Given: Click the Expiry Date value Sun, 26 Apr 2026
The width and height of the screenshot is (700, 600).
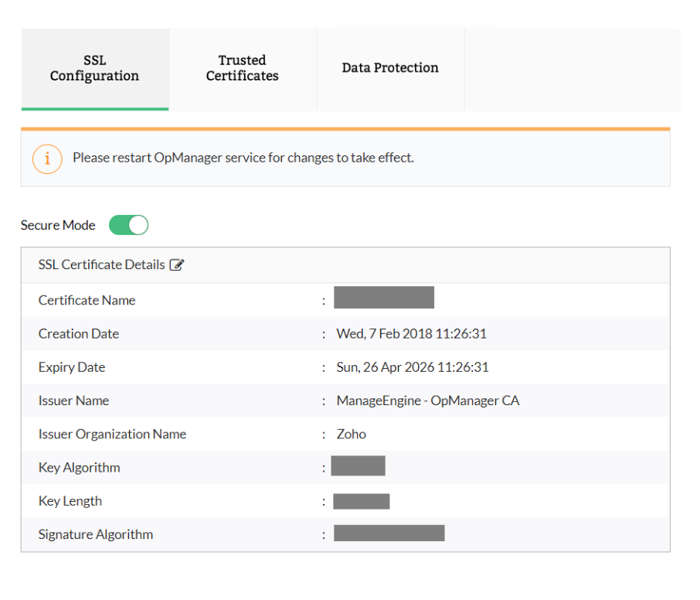Looking at the screenshot, I should click(413, 367).
